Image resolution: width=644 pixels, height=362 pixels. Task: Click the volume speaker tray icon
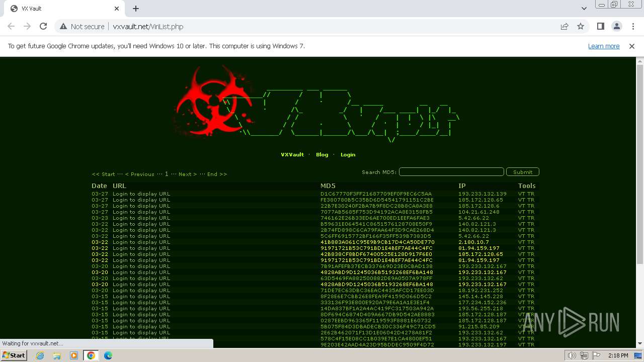tap(572, 355)
